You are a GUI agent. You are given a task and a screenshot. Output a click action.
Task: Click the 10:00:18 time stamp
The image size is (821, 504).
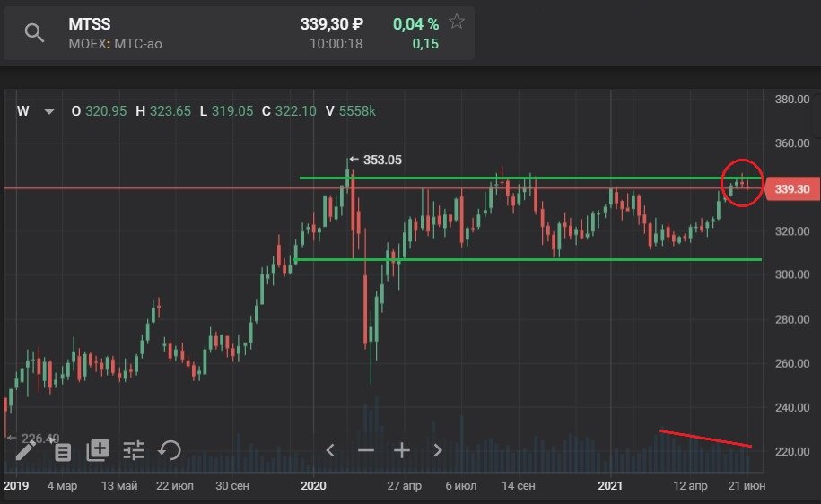point(336,44)
